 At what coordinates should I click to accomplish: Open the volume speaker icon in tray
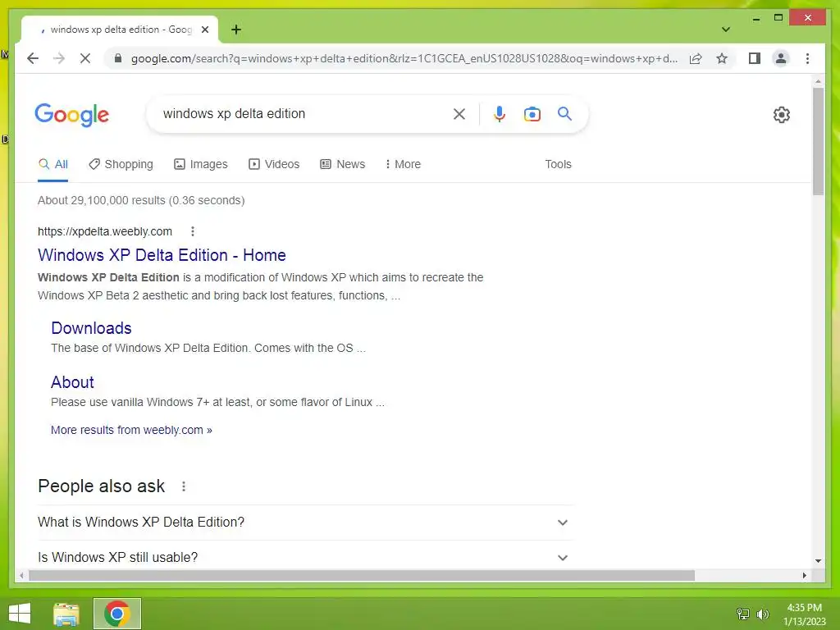pos(762,614)
